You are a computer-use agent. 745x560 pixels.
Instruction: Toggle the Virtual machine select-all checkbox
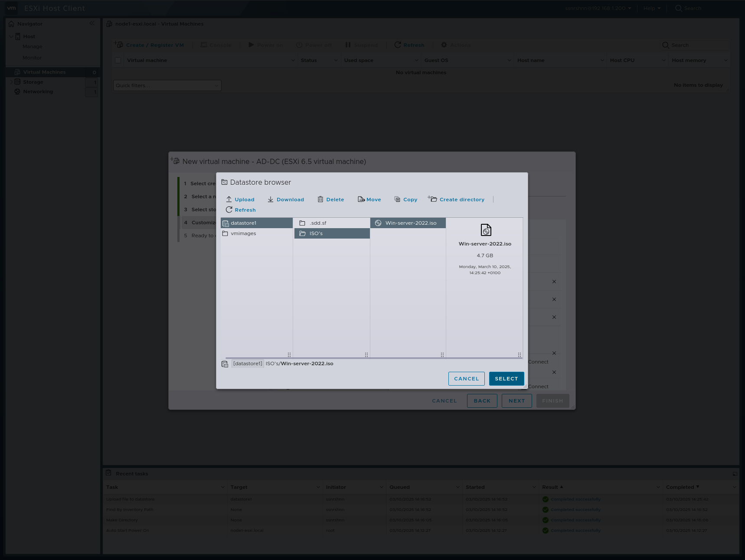click(118, 60)
